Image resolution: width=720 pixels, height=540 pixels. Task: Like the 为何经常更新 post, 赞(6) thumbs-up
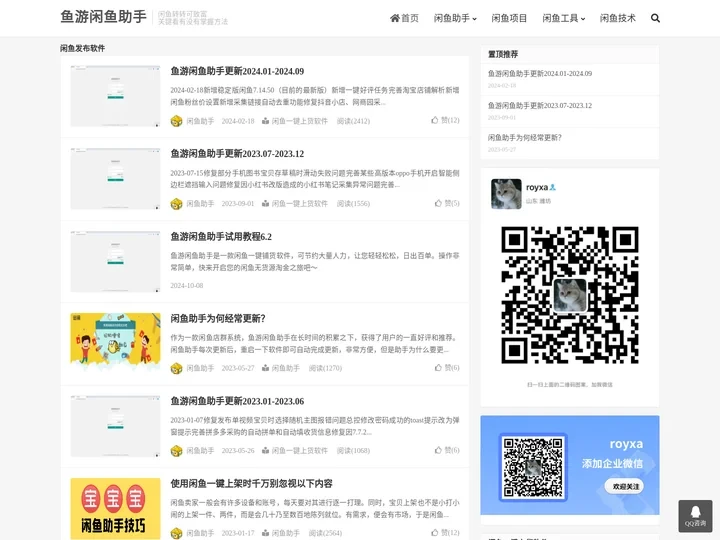point(447,367)
